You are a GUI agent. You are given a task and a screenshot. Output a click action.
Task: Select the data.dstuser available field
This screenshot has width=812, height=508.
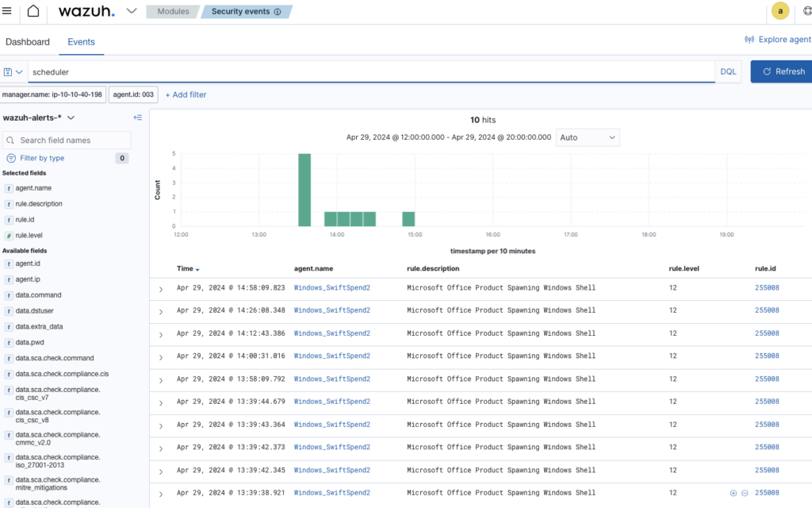coord(34,311)
